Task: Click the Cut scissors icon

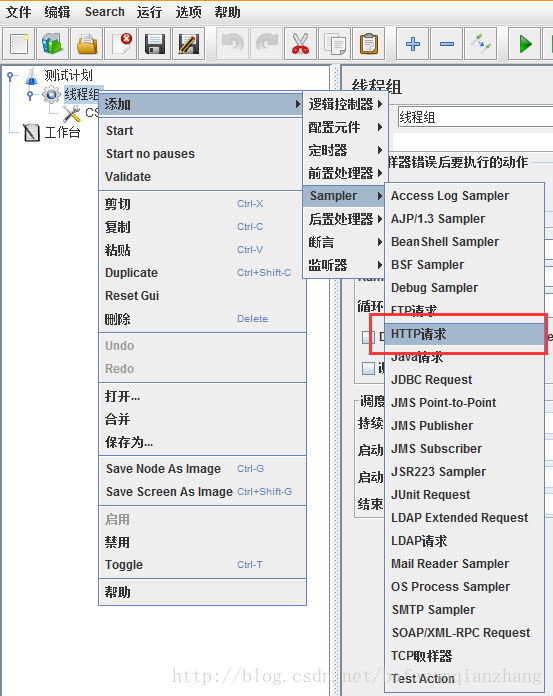Action: (x=300, y=44)
